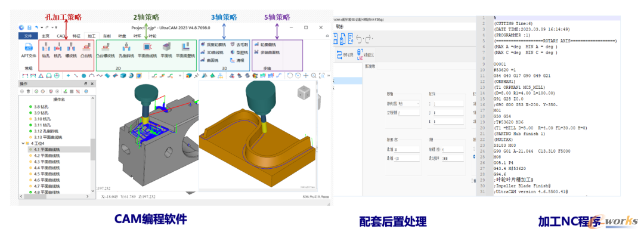Select operation 4.5 平面曲线铣
Image resolution: width=644 pixels, height=235 pixels.
(45, 174)
